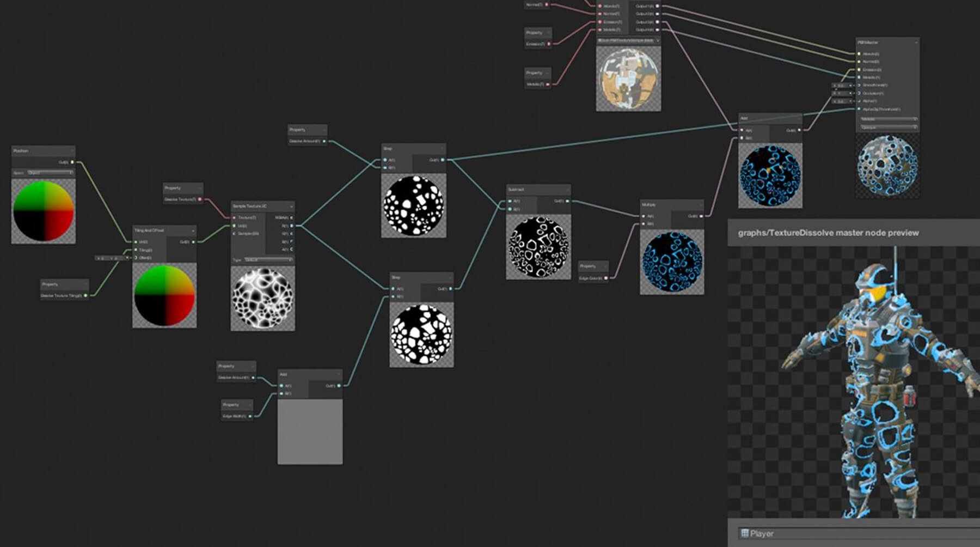Click Tiling And Offset Out port
Viewport: 980px width, 547px height.
(x=193, y=241)
